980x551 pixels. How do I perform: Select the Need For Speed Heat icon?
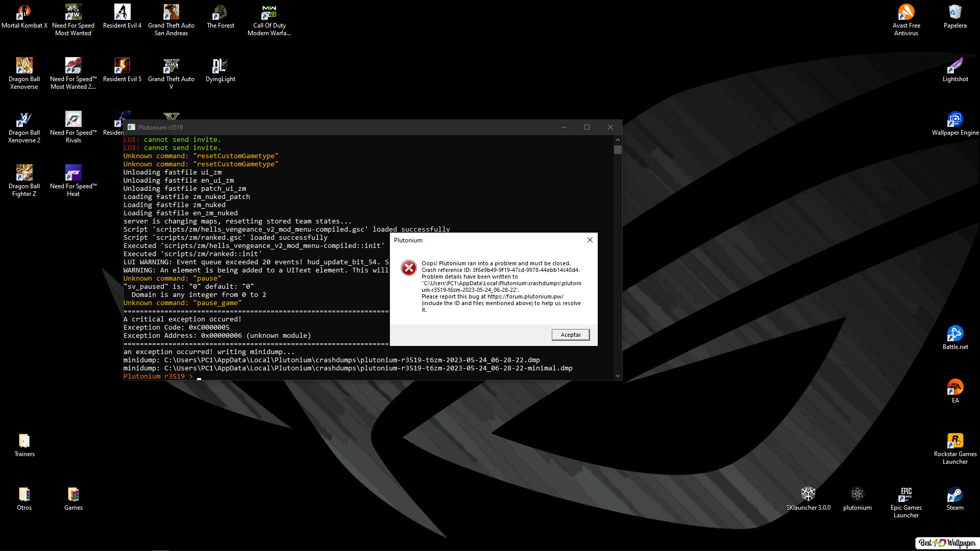[x=73, y=181]
